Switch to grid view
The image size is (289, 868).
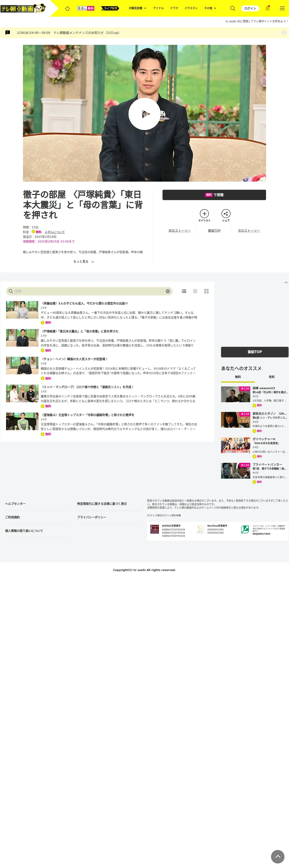pyautogui.click(x=206, y=291)
